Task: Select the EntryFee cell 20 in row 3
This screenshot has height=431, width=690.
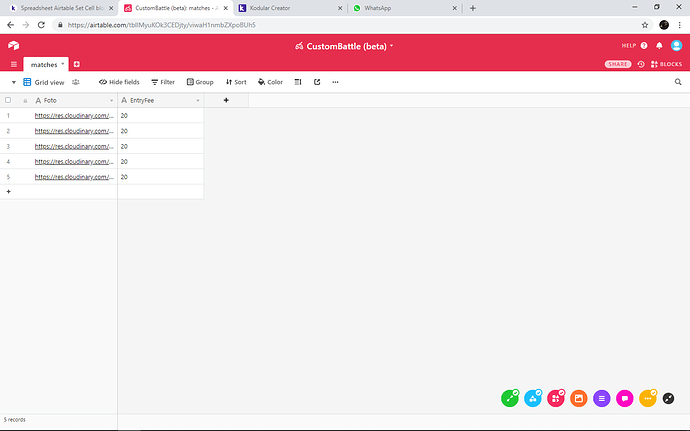Action: (x=161, y=147)
